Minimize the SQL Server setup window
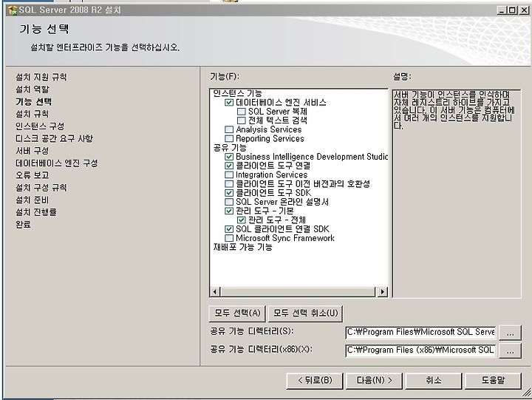Image resolution: width=532 pixels, height=400 pixels. [502, 10]
